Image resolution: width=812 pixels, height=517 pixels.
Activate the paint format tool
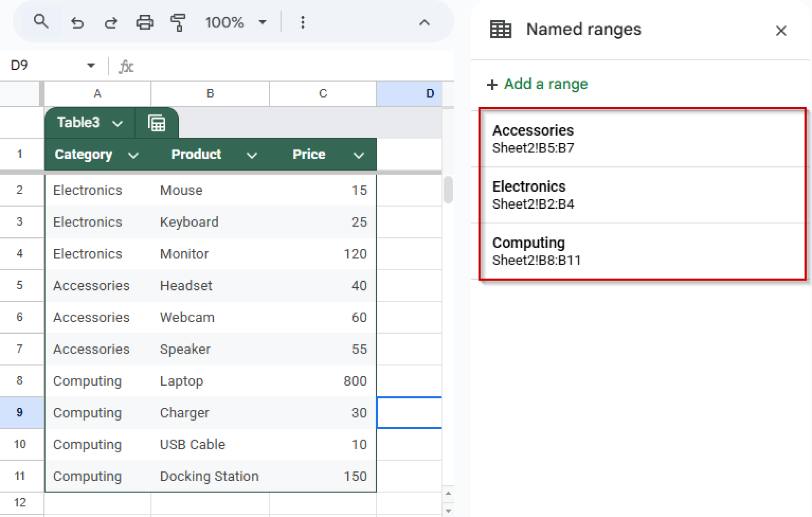tap(177, 22)
